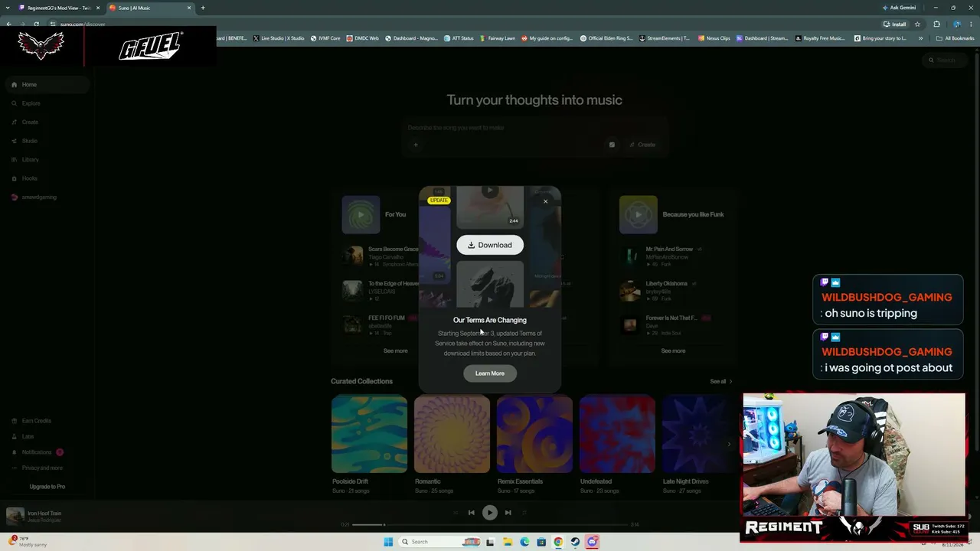
Task: Open the IVMF Core bookmark
Action: (325, 38)
